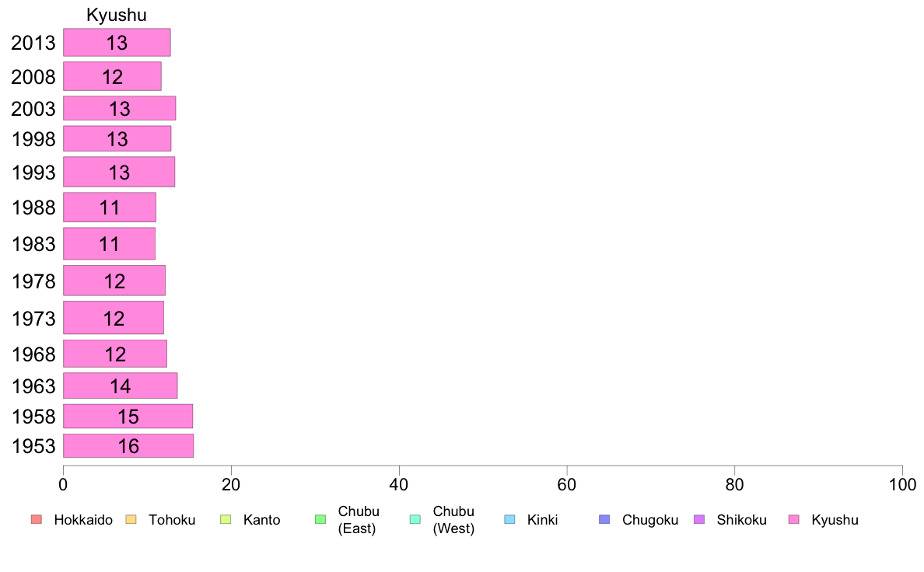The image size is (924, 572).
Task: Click the Shikoku legend color swatch
Action: [x=699, y=520]
